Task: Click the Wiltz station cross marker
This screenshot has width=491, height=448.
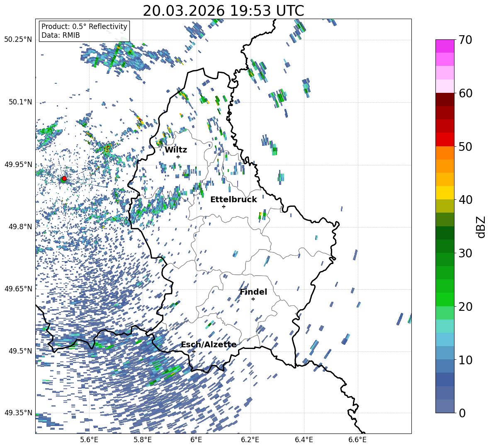Action: pos(178,157)
